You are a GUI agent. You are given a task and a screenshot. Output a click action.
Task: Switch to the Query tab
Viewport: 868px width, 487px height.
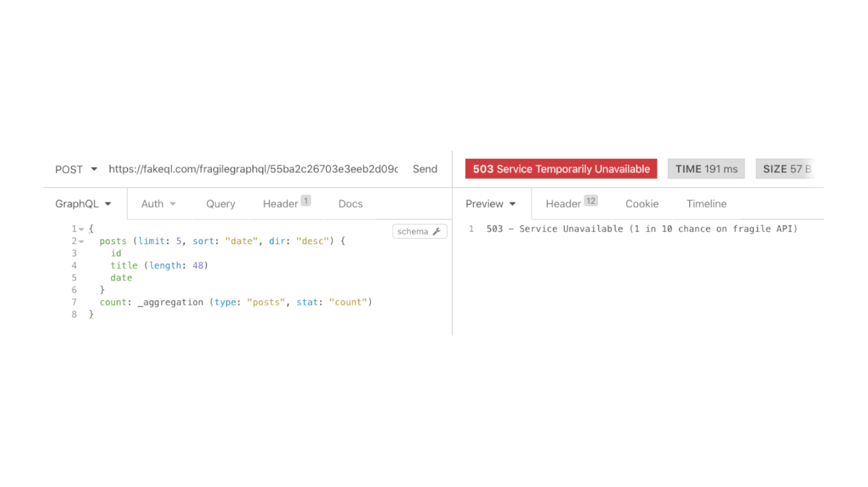coord(220,203)
